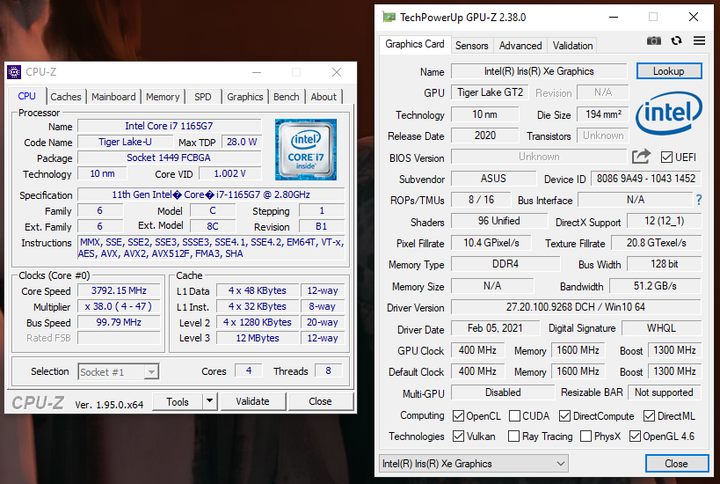The height and width of the screenshot is (484, 720).
Task: Click the Shaders value 96 Unified
Action: point(499,221)
